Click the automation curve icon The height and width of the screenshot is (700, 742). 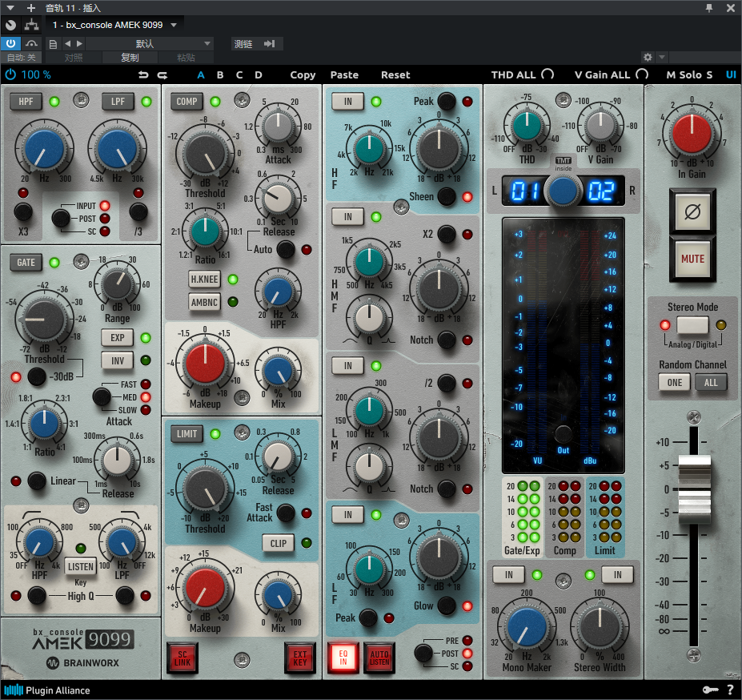(x=32, y=43)
